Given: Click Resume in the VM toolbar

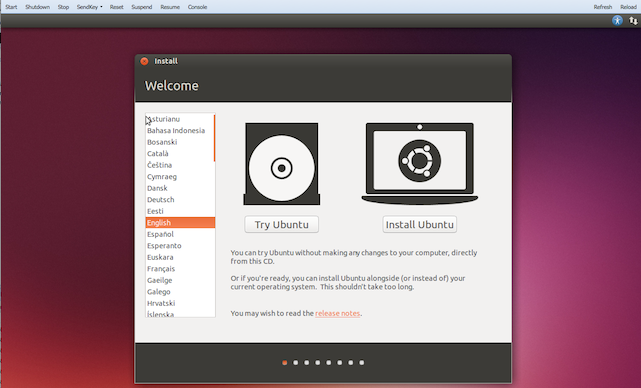Looking at the screenshot, I should tap(170, 7).
